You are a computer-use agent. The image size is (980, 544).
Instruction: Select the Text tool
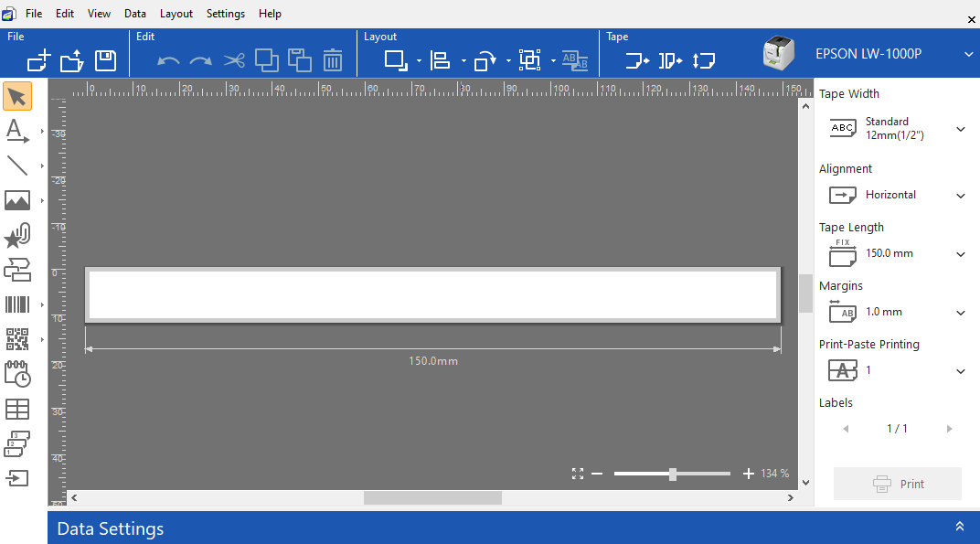[x=16, y=132]
